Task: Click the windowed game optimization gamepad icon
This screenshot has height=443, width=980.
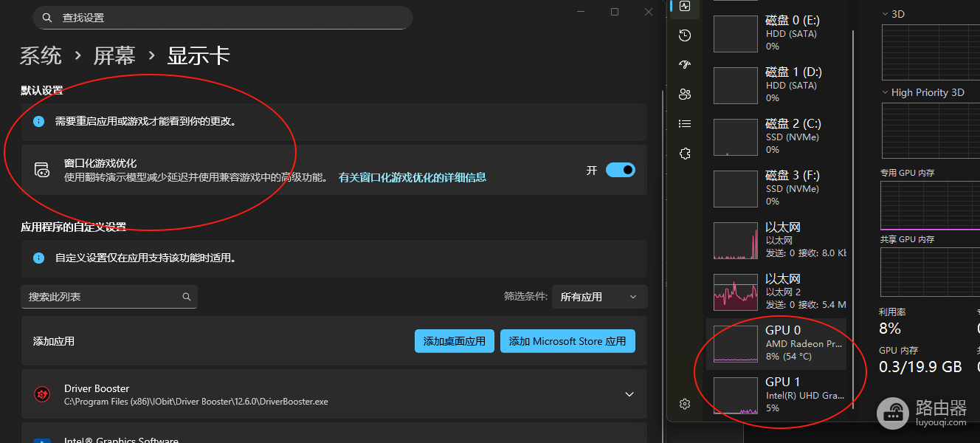Action: [42, 170]
